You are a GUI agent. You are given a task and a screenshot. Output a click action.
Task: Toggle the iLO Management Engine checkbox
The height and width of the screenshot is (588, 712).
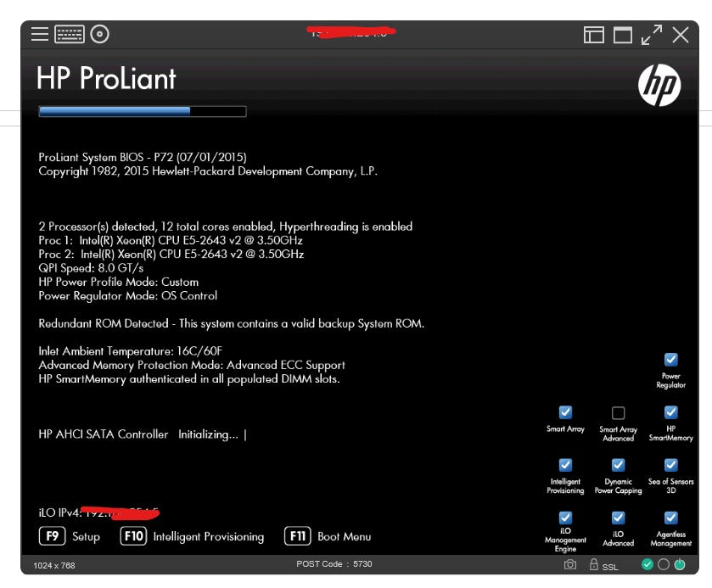point(565,518)
